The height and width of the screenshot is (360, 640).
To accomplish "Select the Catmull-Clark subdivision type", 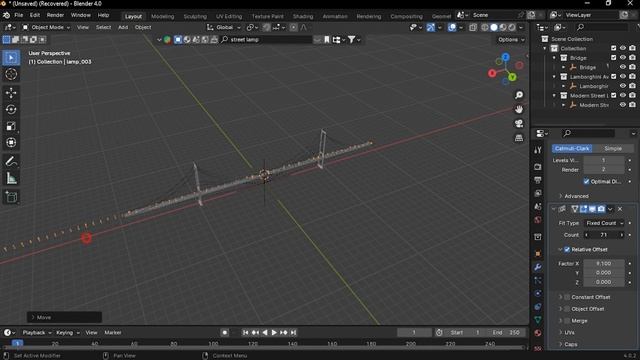I will tap(572, 149).
